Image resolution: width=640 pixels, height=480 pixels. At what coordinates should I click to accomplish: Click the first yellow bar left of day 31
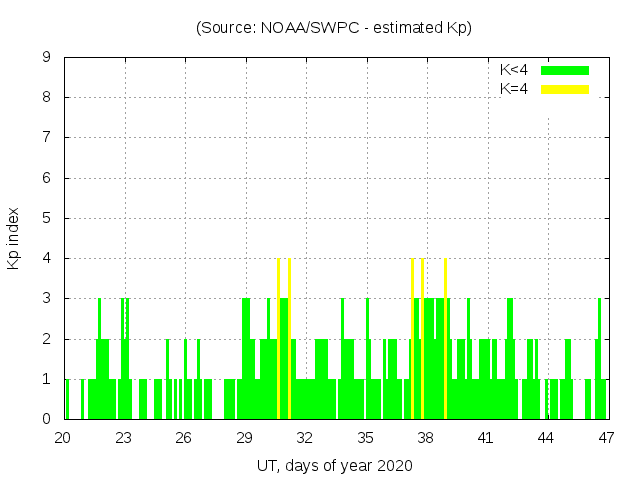coord(279,340)
